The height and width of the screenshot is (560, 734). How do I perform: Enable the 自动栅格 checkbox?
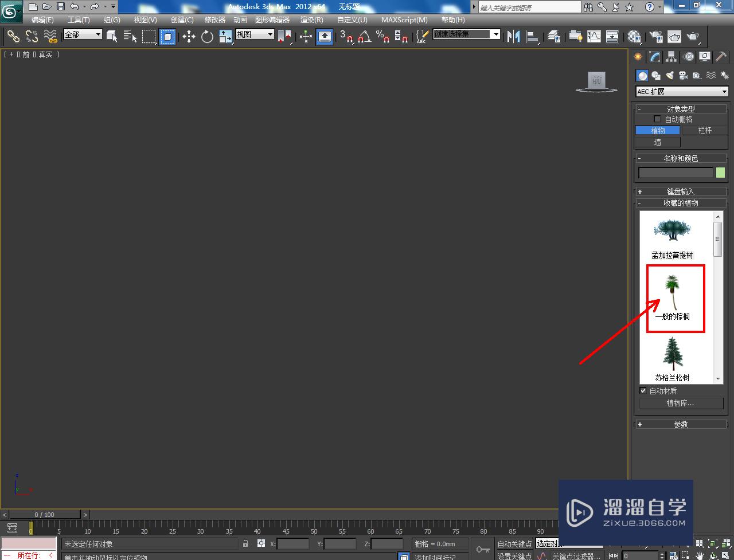click(657, 119)
